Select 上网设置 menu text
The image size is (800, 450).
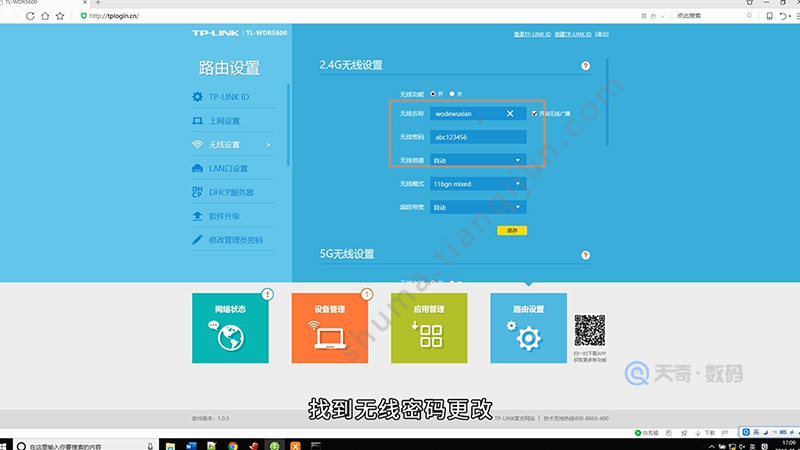point(224,121)
